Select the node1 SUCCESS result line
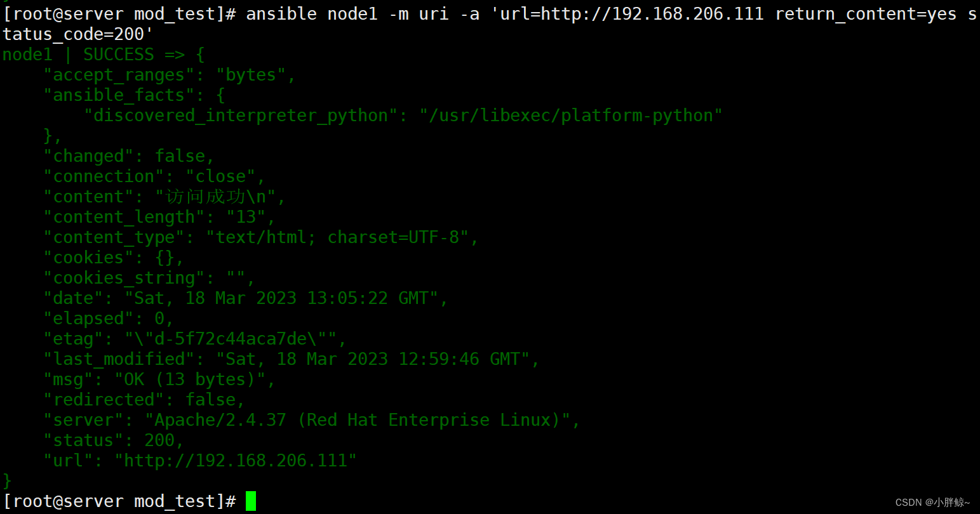This screenshot has width=980, height=514. (104, 55)
